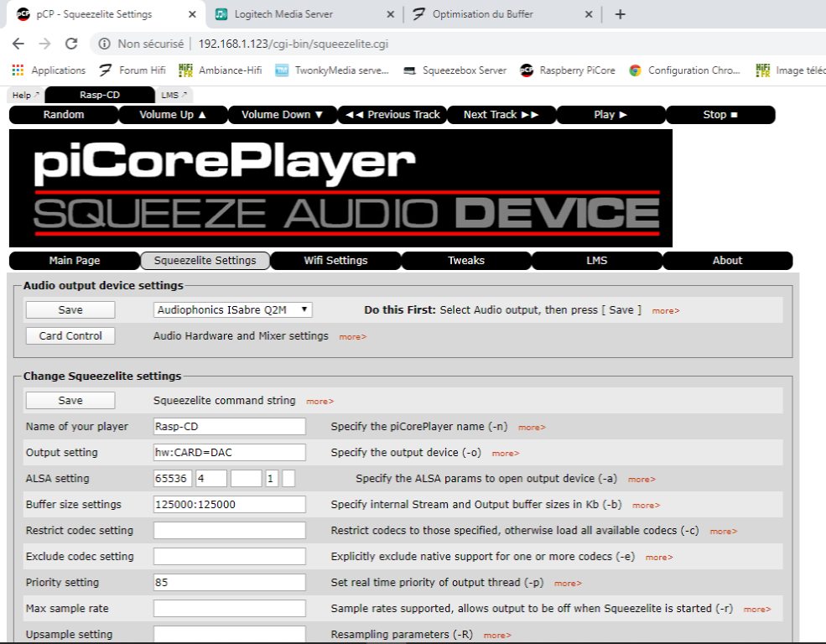The height and width of the screenshot is (644, 826).
Task: Show more on real time priority (-p)
Action: pos(568,584)
